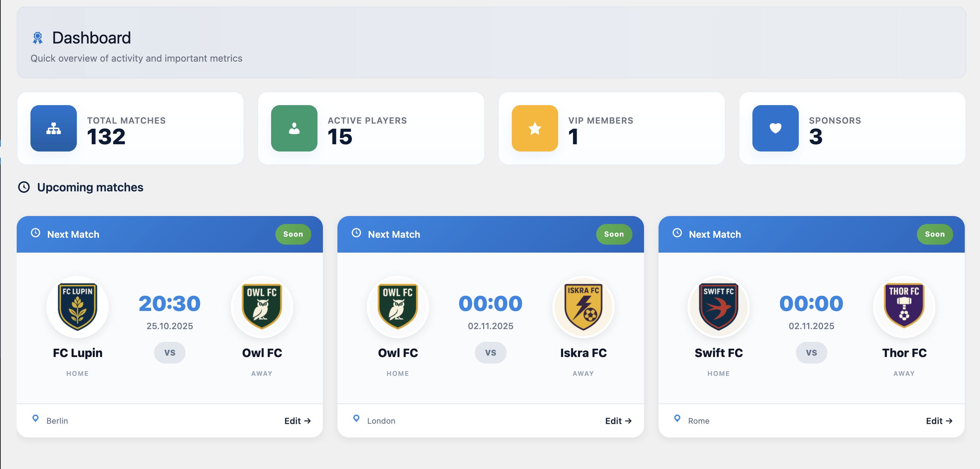The height and width of the screenshot is (469, 980).
Task: Click the Soon badge on the Berlin match
Action: pyautogui.click(x=293, y=234)
